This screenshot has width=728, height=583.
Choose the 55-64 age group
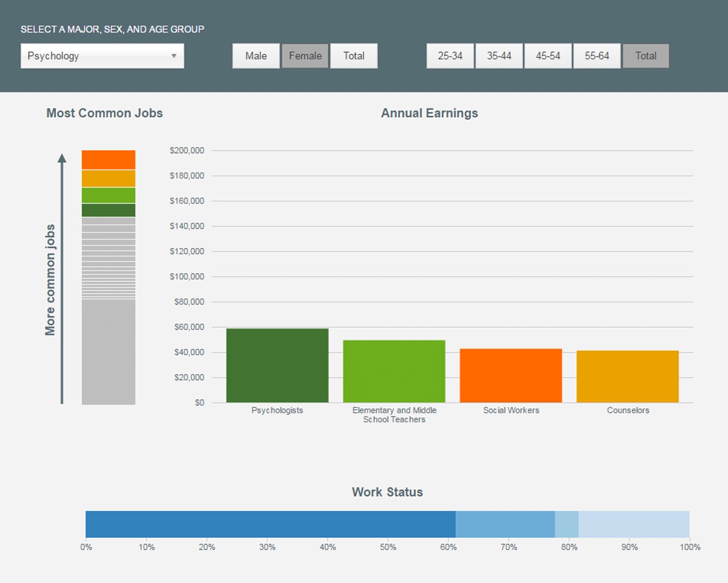pos(597,56)
